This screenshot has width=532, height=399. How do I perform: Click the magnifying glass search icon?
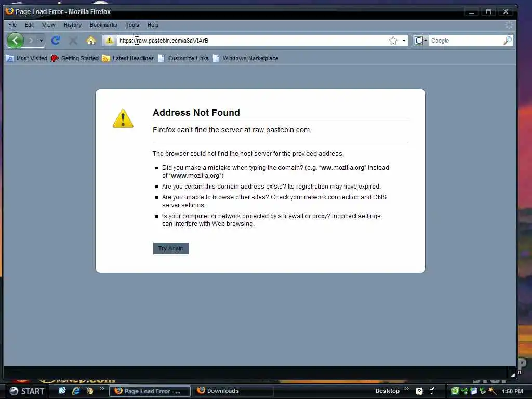point(508,41)
